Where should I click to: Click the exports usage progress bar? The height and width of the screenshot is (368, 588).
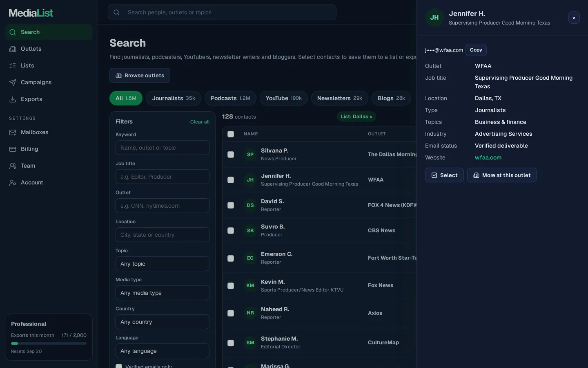(49, 343)
